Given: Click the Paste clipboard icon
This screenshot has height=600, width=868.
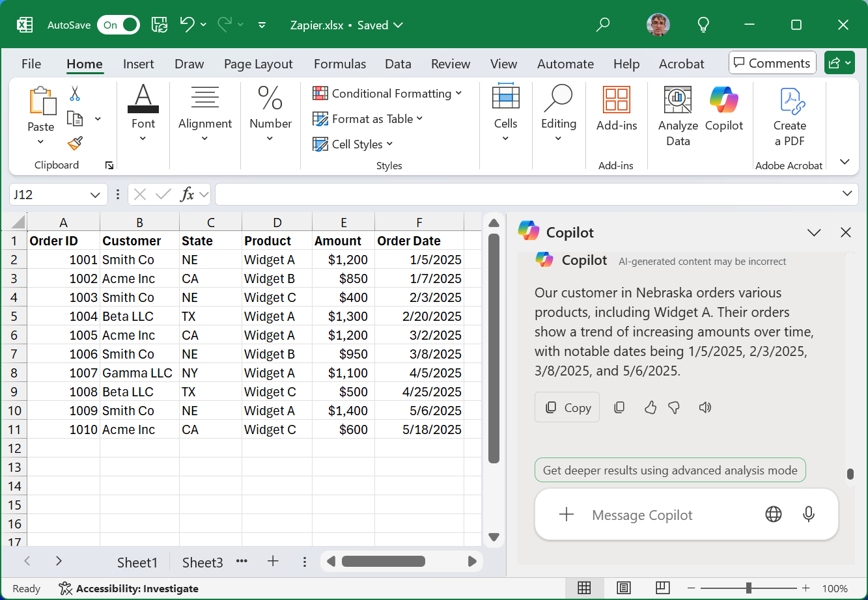Looking at the screenshot, I should (x=43, y=102).
